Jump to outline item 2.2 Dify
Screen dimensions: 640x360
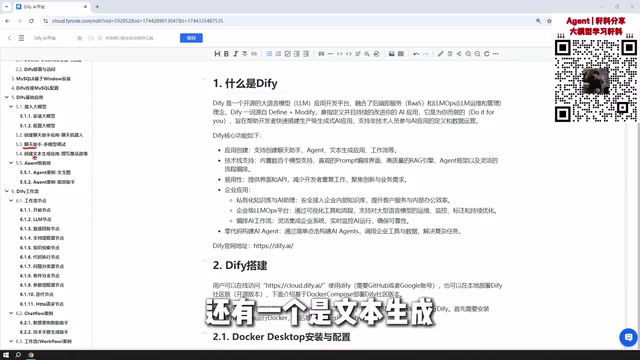pyautogui.click(x=36, y=69)
